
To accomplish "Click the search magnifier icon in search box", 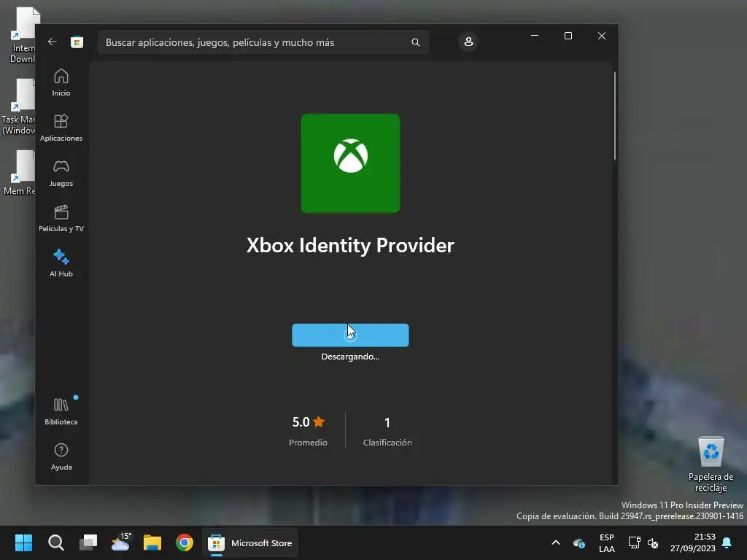I will point(415,42).
